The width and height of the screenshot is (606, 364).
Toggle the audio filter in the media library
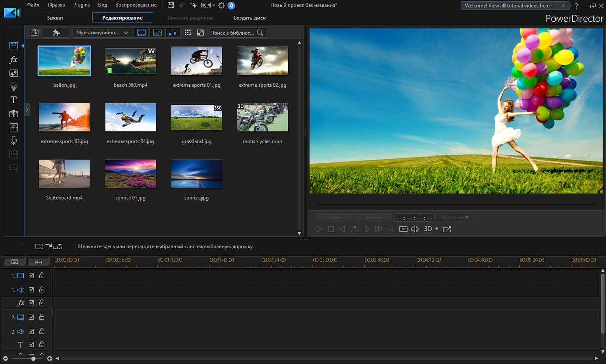pyautogui.click(x=173, y=33)
